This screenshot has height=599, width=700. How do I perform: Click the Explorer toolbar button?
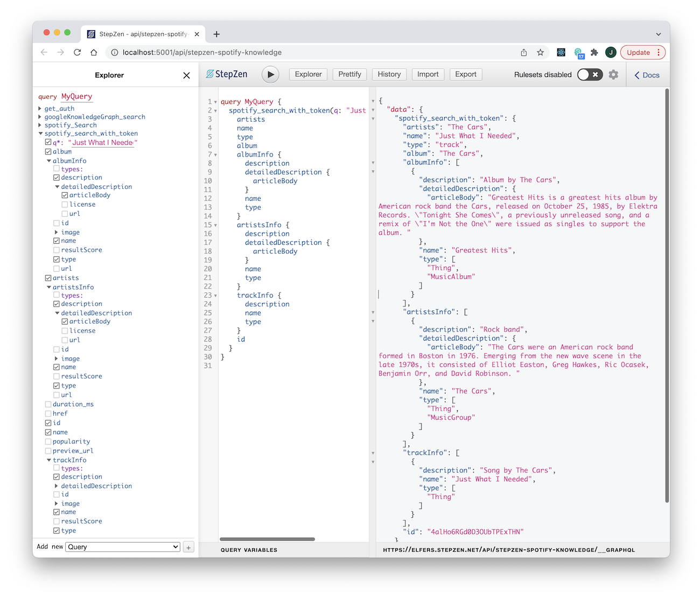(308, 74)
